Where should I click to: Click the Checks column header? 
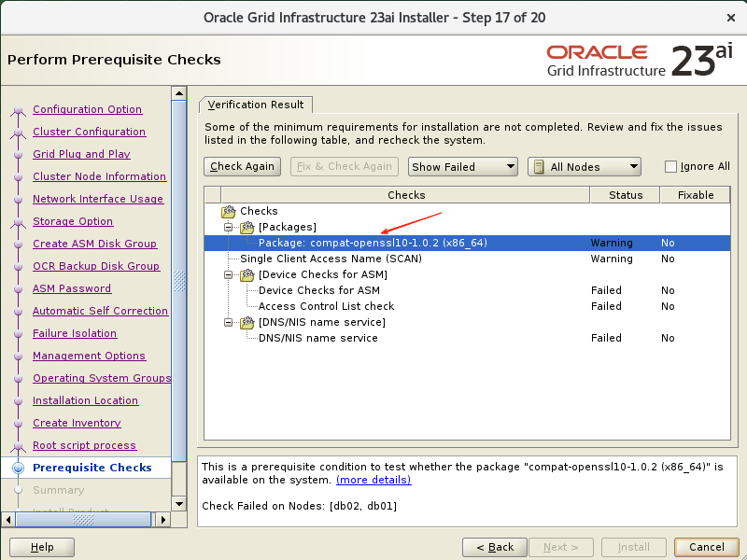pos(406,195)
